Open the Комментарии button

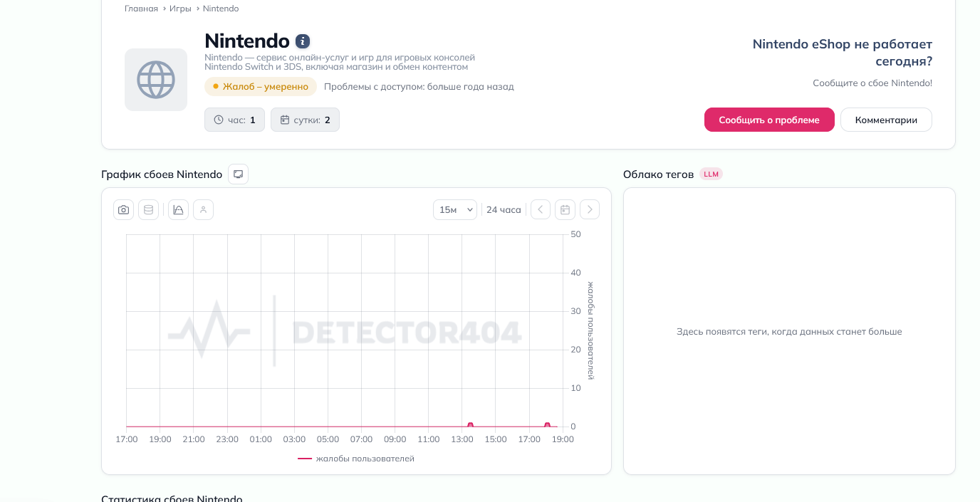point(886,120)
